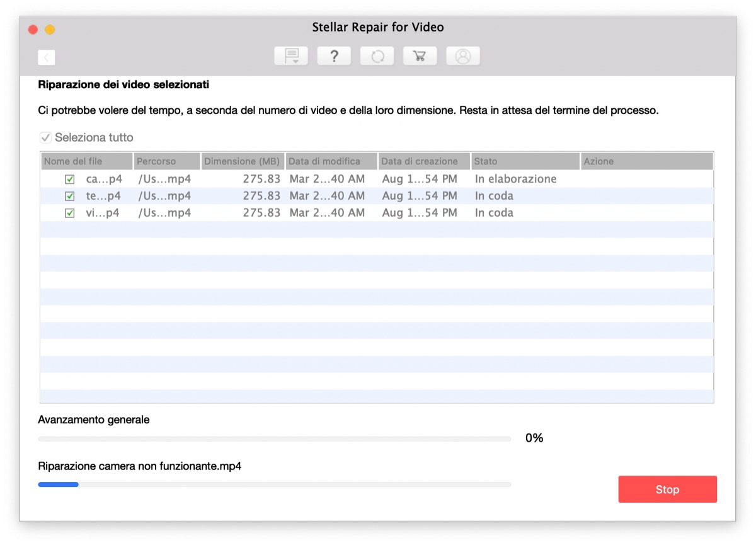Click the Stop button to halt repair
Viewport: 756px width, 545px height.
667,489
